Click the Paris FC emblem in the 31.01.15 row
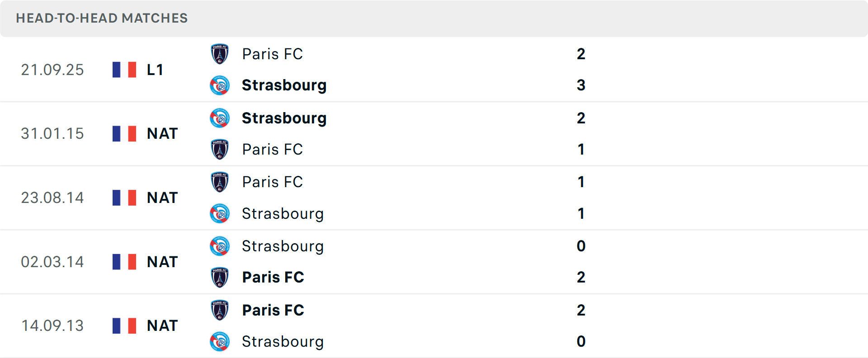 pos(220,149)
